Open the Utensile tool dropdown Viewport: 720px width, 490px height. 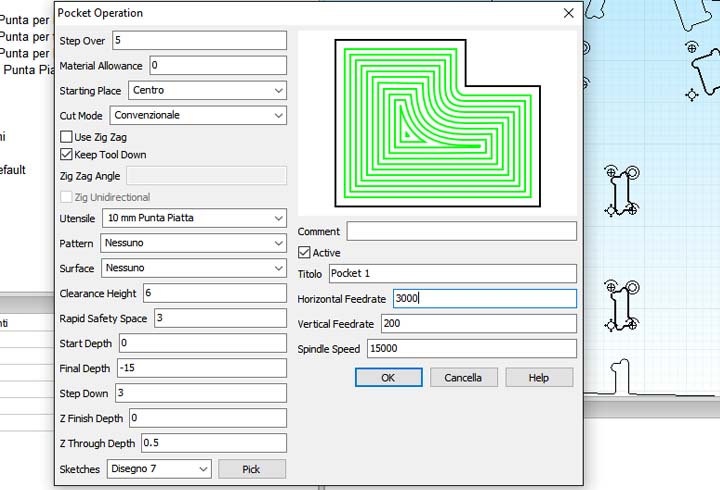click(x=195, y=218)
